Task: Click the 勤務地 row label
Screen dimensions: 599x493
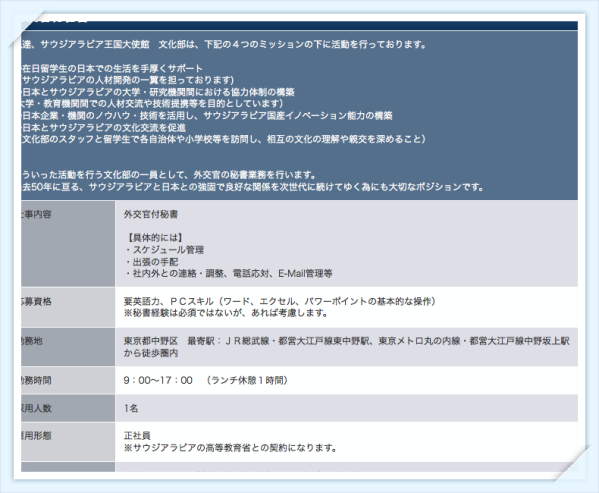Action: pyautogui.click(x=32, y=341)
